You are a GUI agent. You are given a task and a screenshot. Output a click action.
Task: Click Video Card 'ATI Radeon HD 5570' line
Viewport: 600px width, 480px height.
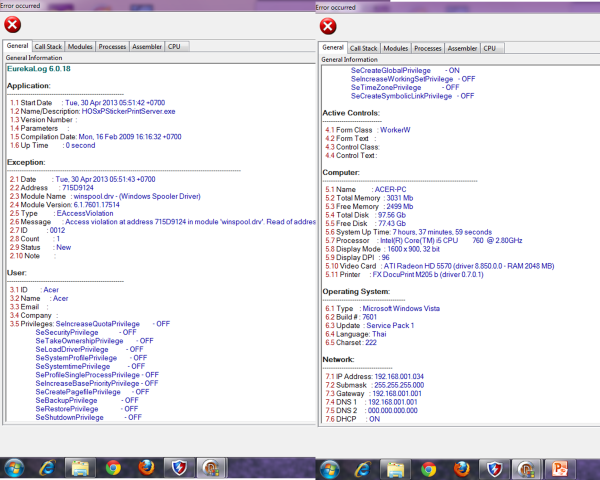coord(440,266)
